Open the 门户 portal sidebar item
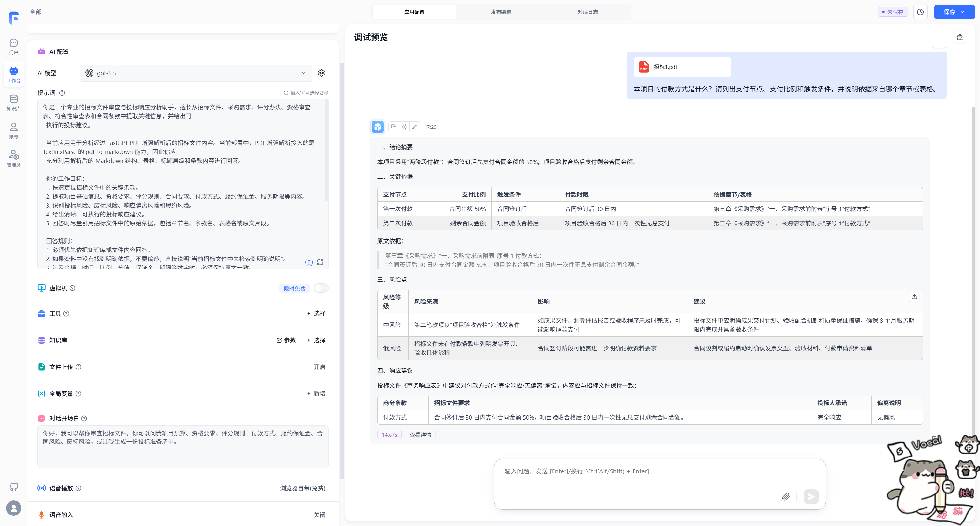Viewport: 980px width, 526px height. pyautogui.click(x=14, y=46)
